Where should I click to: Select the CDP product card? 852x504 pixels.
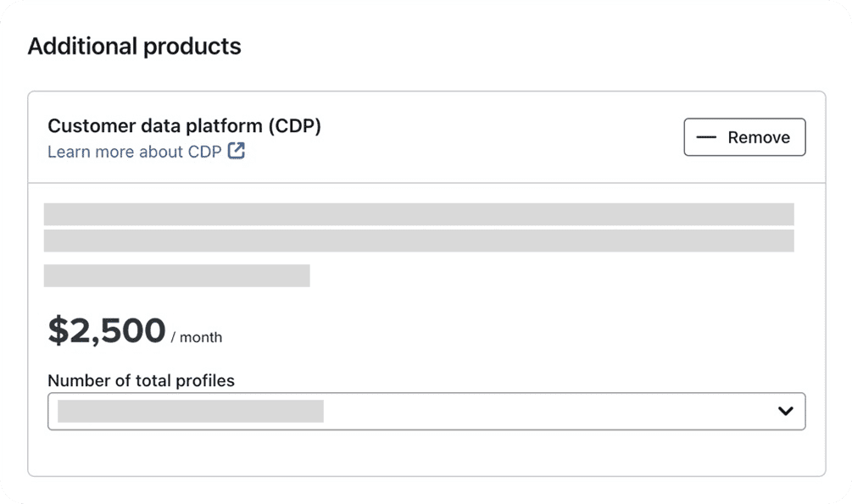(x=426, y=280)
